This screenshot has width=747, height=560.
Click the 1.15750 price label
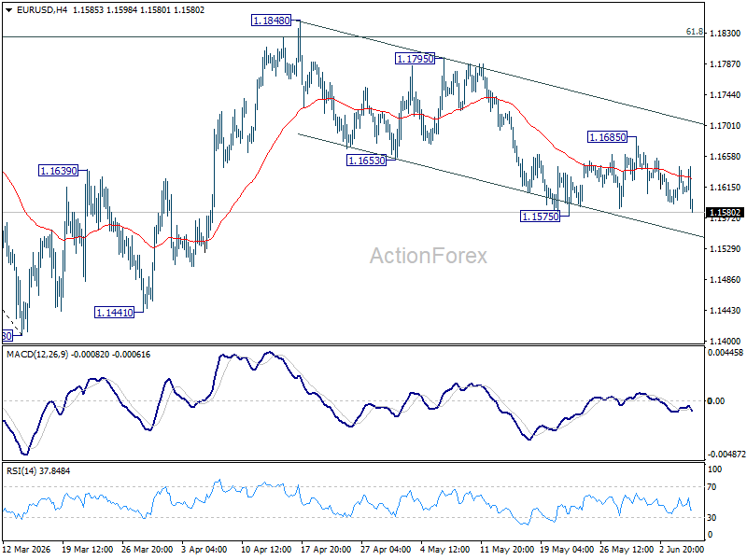(x=541, y=217)
